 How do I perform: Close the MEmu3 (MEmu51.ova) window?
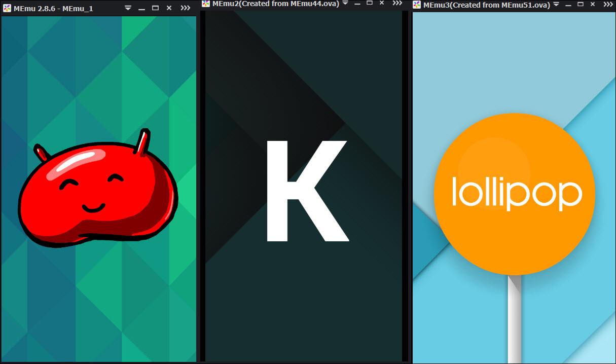click(594, 5)
